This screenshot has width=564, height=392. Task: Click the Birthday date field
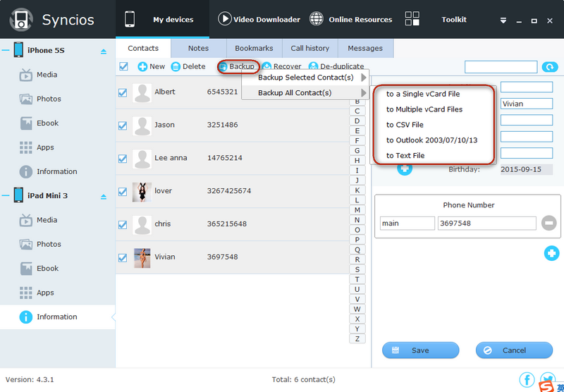tap(527, 169)
